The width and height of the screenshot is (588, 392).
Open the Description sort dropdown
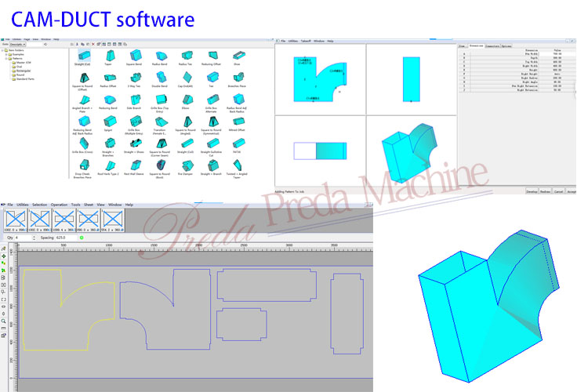coord(17,44)
